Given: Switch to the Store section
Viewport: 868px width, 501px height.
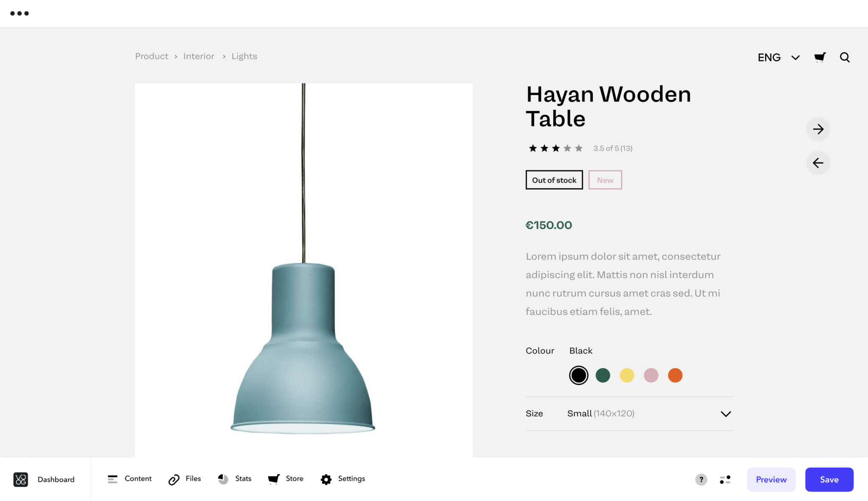Looking at the screenshot, I should pos(286,479).
